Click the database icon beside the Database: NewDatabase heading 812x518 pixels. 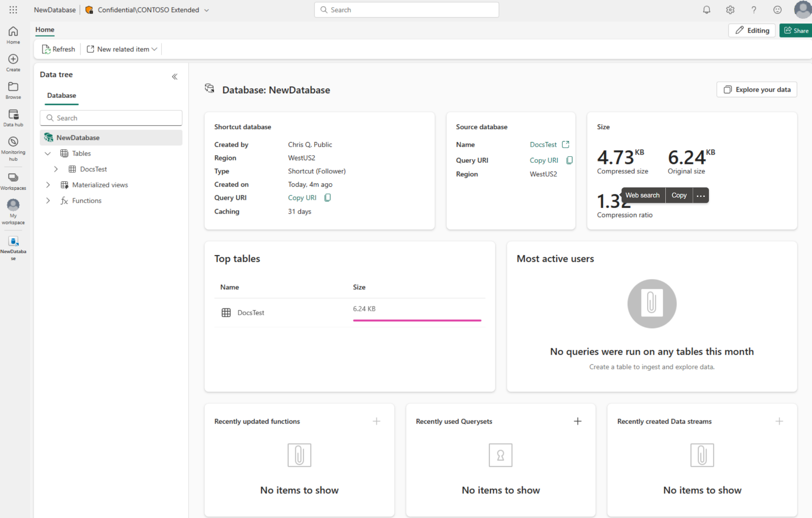pos(210,89)
